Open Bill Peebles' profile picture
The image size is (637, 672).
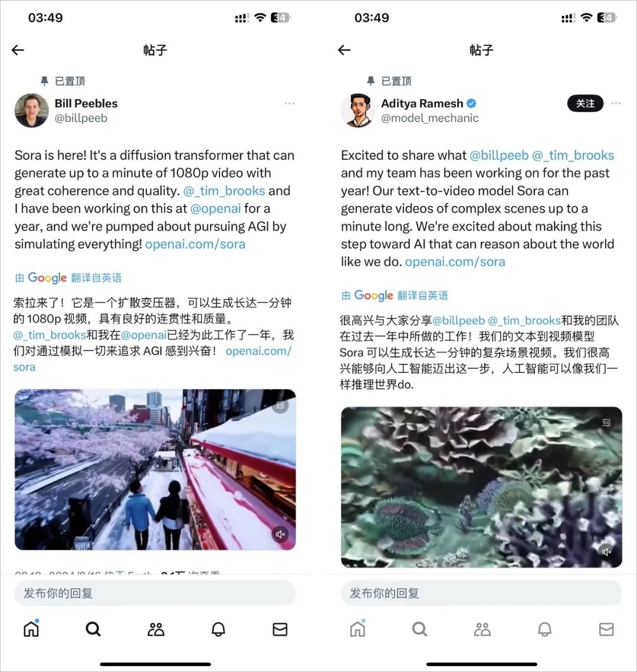(32, 110)
